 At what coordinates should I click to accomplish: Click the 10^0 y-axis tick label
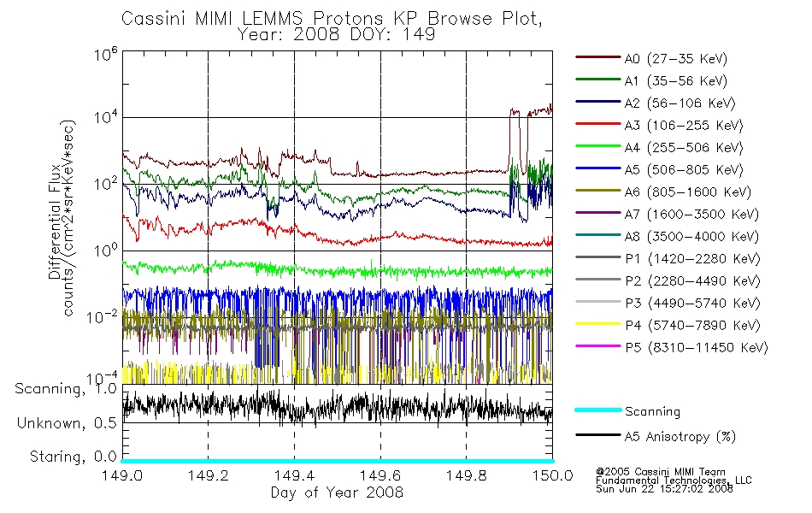tap(106, 250)
